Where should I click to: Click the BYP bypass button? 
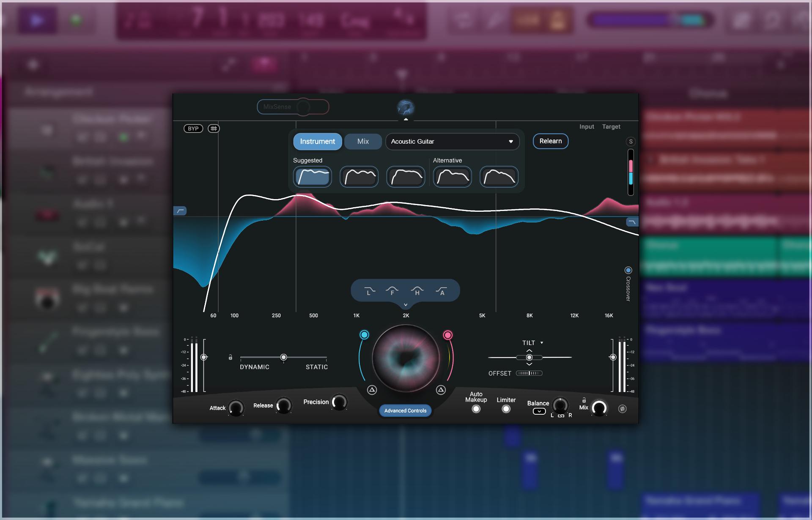pos(193,129)
